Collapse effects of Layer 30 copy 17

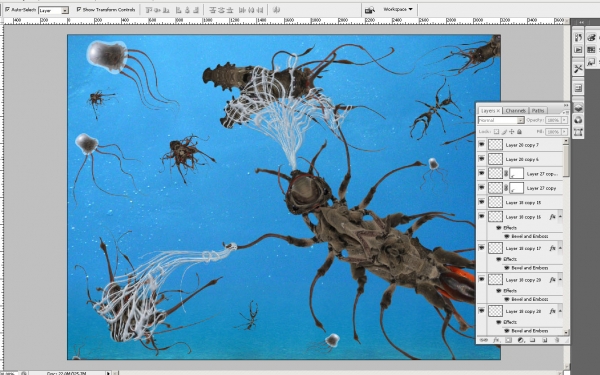pos(560,248)
